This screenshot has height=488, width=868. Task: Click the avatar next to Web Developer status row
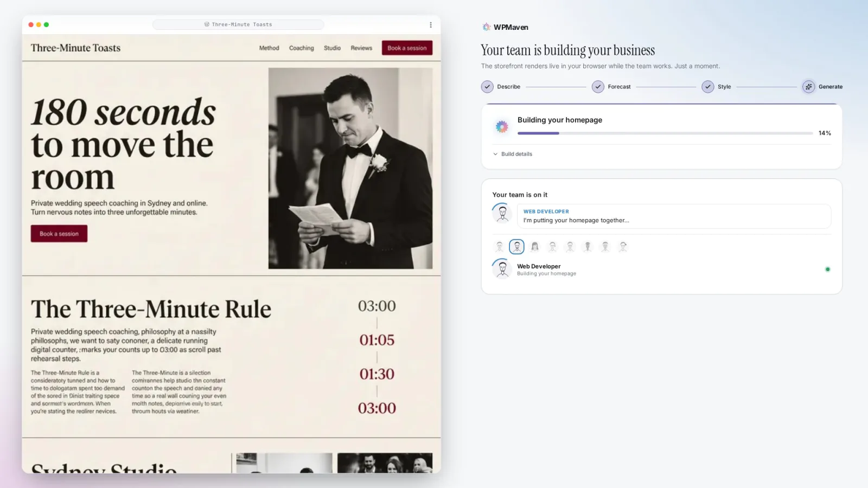point(502,269)
